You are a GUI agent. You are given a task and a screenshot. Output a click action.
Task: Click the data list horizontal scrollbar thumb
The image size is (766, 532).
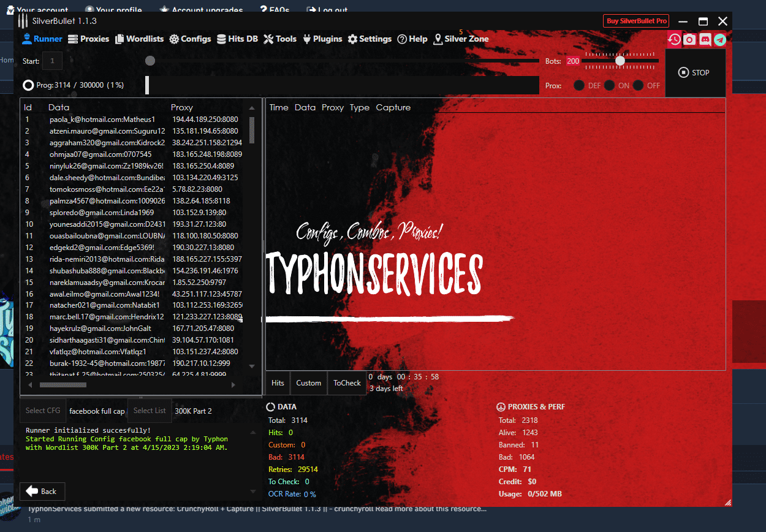63,385
